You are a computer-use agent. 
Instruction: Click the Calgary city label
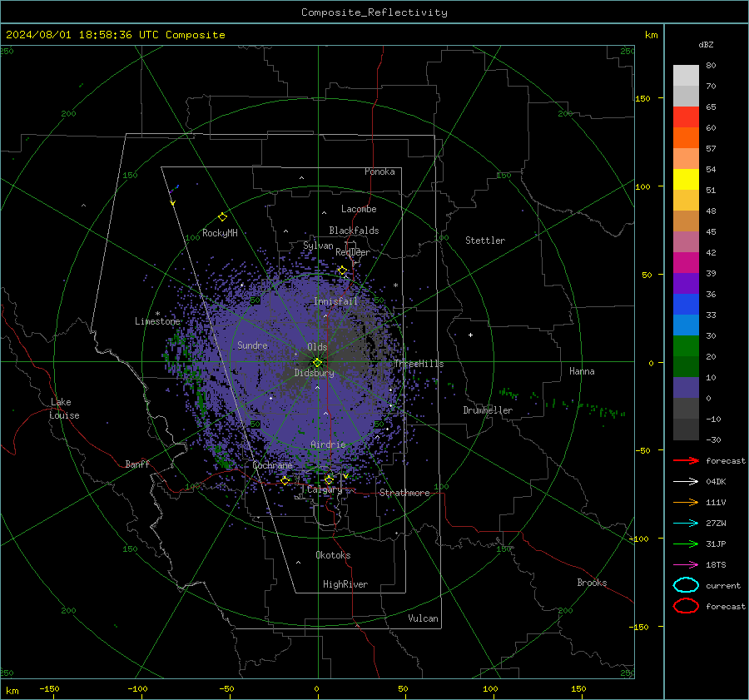325,489
